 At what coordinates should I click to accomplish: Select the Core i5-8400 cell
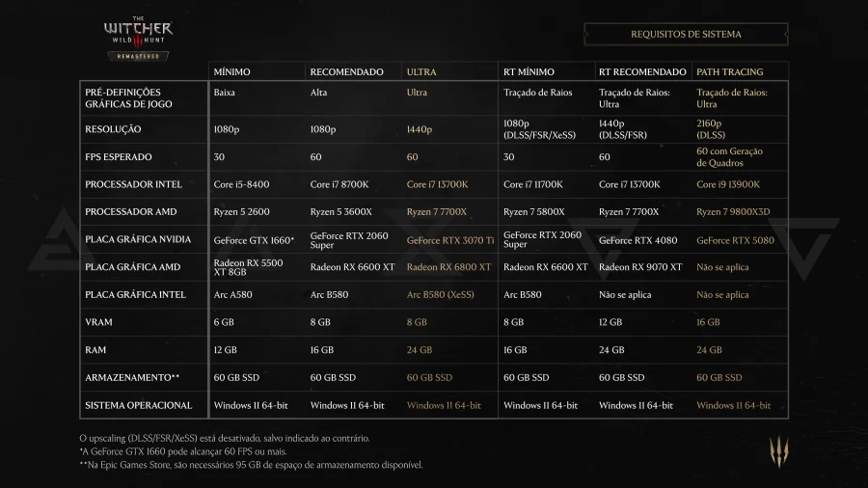[241, 184]
